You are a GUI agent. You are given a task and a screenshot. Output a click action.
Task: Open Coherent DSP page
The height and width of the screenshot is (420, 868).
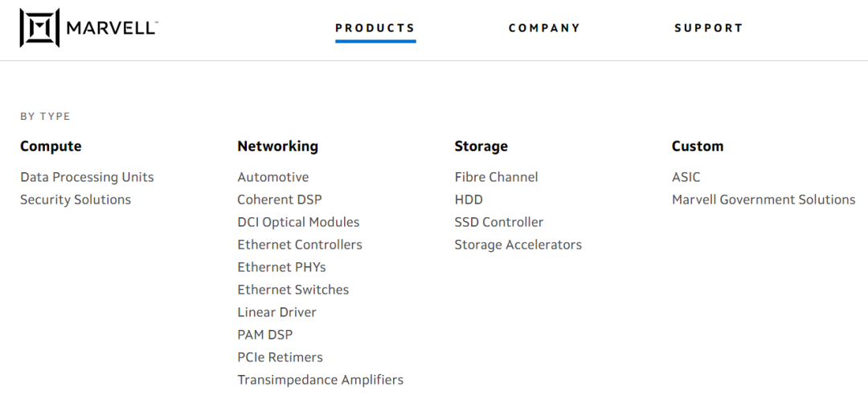280,200
